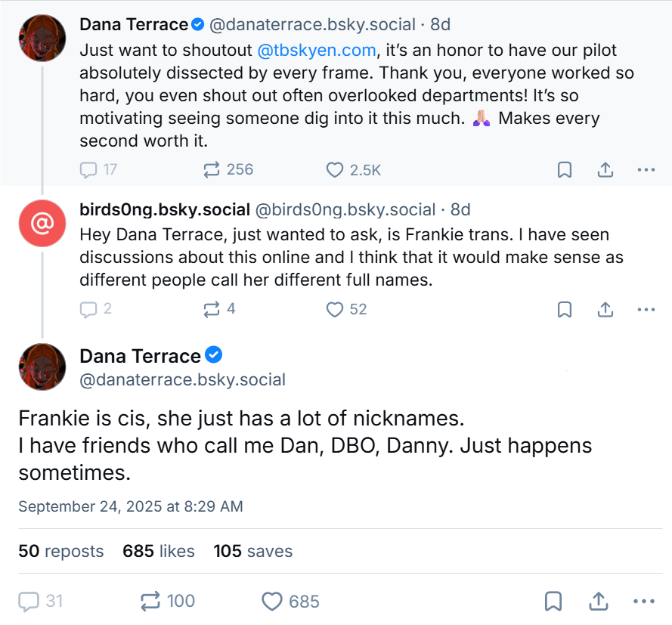Image resolution: width=672 pixels, height=625 pixels.
Task: Share the main post about Frankie's nicknames
Action: pyautogui.click(x=598, y=602)
